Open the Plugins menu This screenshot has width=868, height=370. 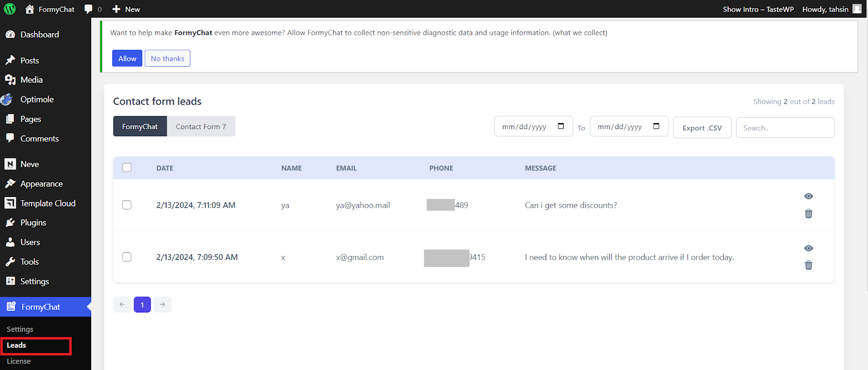tap(33, 222)
